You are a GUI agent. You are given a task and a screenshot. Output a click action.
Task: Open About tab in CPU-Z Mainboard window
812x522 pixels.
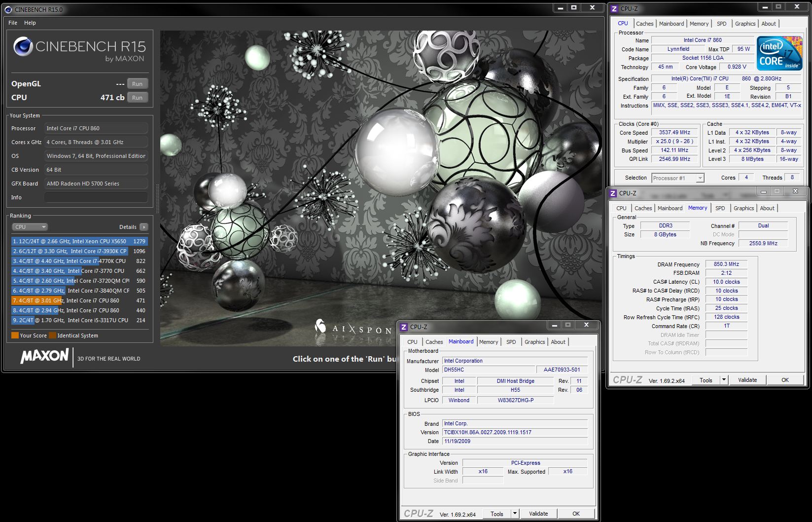558,342
